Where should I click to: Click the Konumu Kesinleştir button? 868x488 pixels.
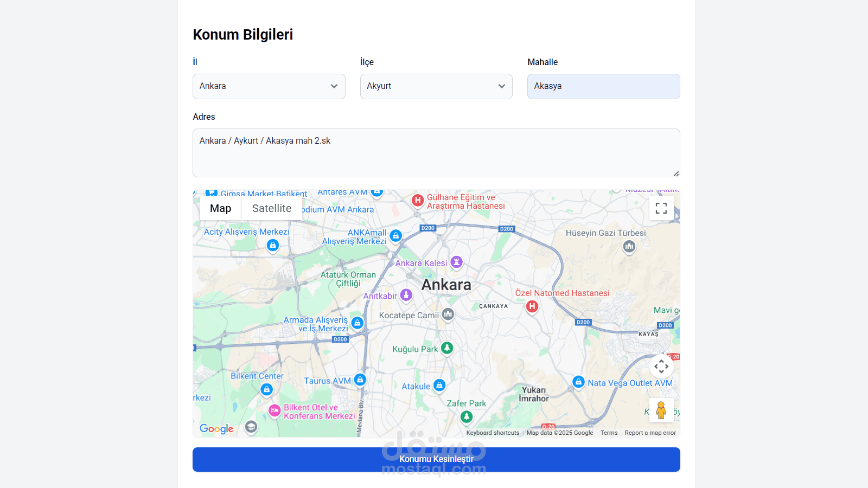click(436, 459)
